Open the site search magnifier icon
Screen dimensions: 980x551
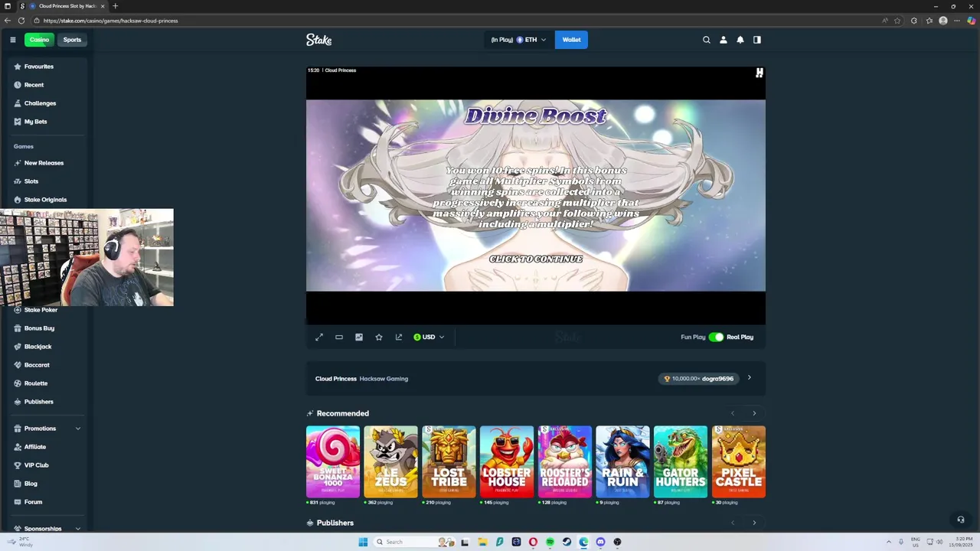pos(707,40)
